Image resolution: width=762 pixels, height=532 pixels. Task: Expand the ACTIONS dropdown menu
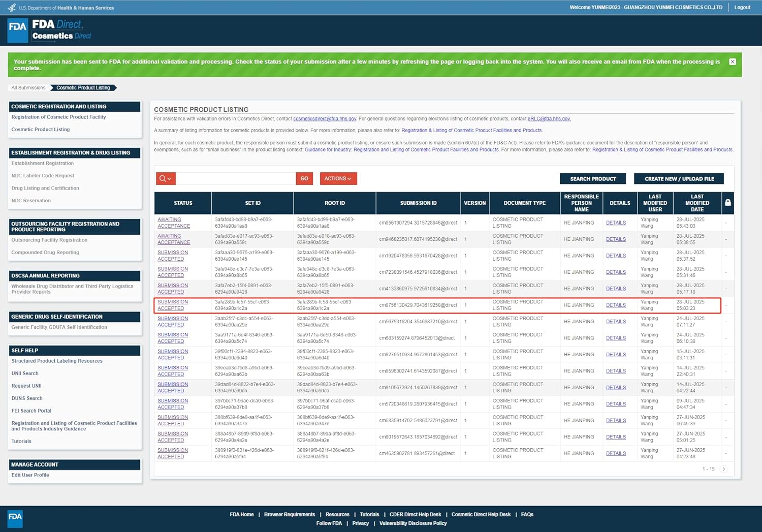point(338,179)
